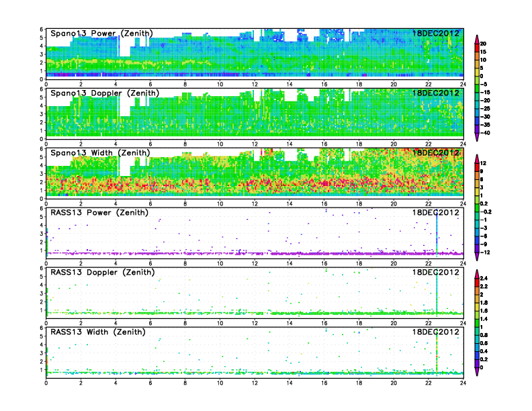Click top red arrow of the power colorbar
This screenshot has width=532, height=411.
(x=476, y=36)
